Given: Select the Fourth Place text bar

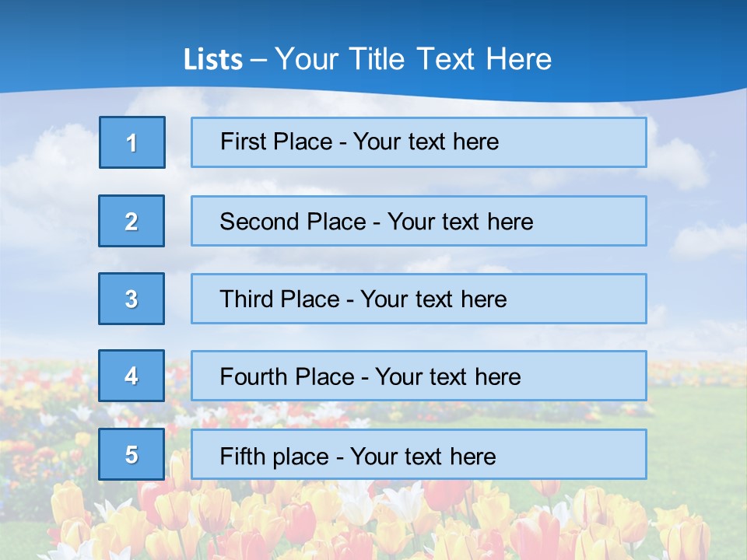Looking at the screenshot, I should click(x=419, y=376).
